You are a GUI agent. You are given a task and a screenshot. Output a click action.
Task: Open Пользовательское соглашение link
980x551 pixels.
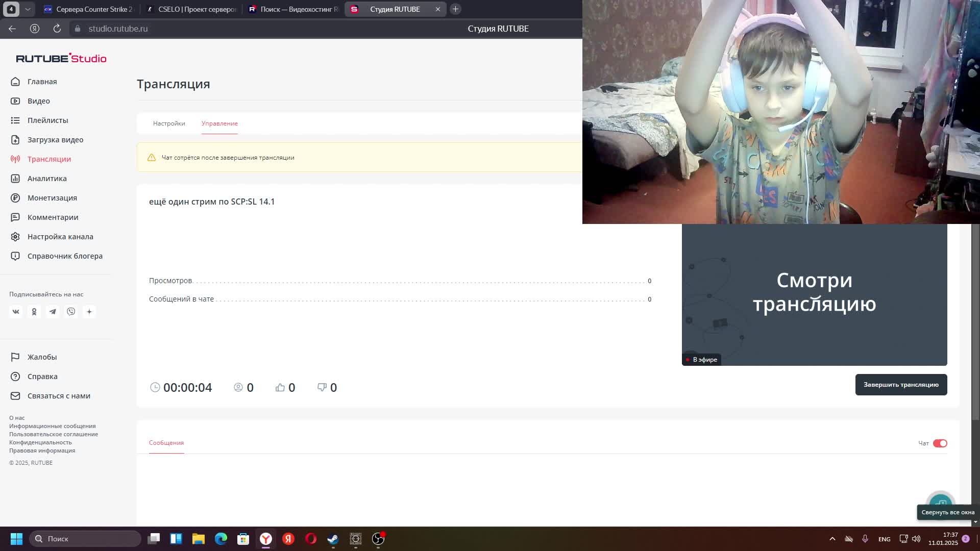pos(54,434)
